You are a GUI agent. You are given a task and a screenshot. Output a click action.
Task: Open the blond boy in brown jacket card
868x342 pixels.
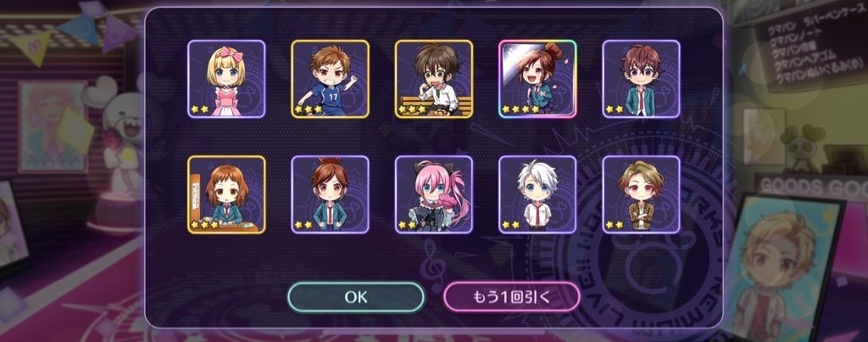[x=641, y=194]
